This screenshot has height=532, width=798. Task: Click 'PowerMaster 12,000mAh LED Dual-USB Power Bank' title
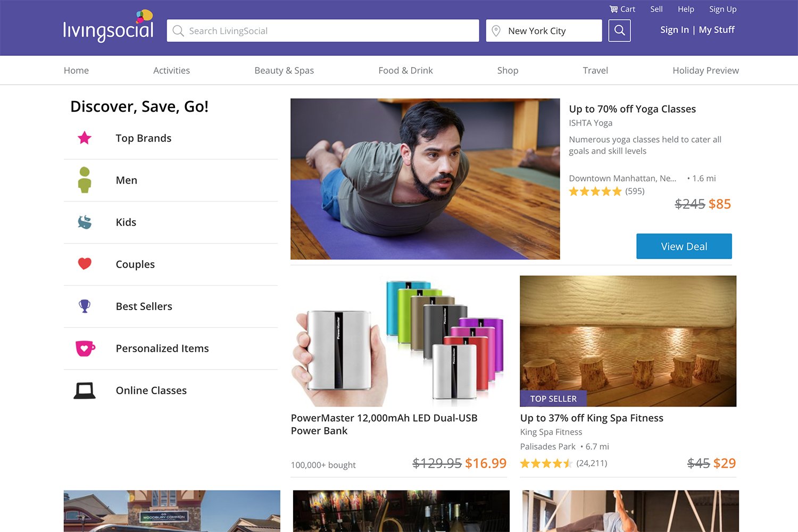pyautogui.click(x=384, y=425)
